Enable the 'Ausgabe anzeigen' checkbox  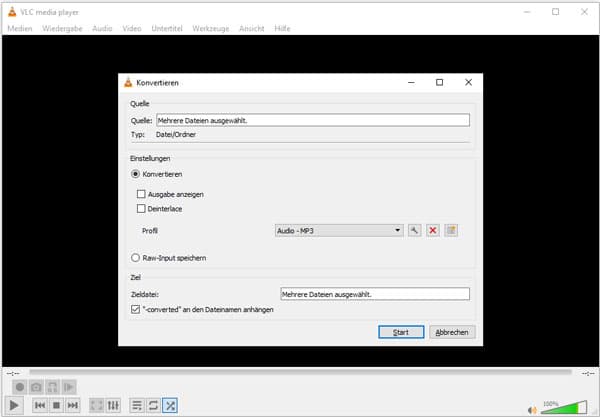click(141, 194)
